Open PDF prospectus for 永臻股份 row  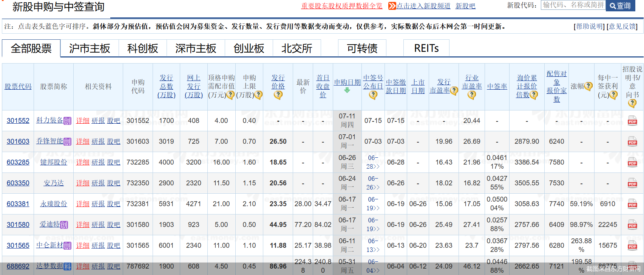point(632,204)
